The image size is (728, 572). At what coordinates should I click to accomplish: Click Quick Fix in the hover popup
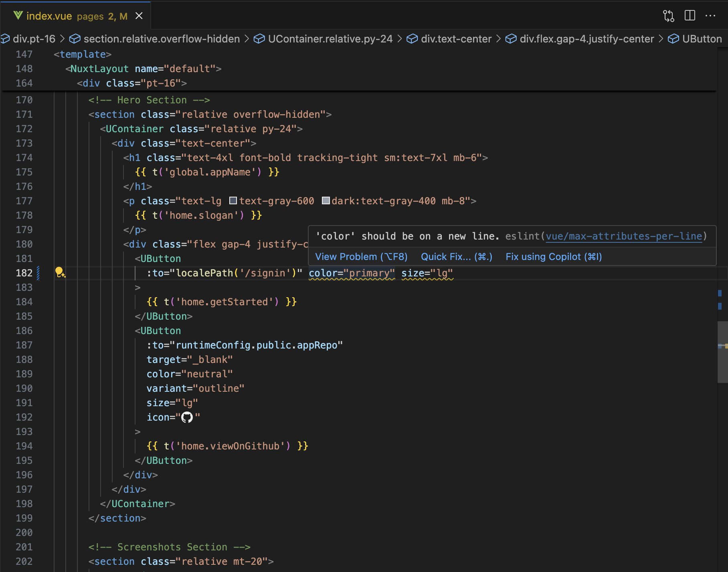456,257
